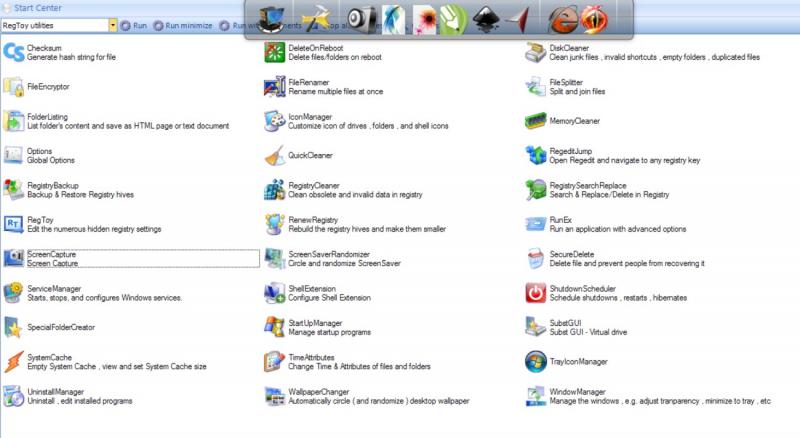Click 'Split and join files' text

pyautogui.click(x=577, y=91)
